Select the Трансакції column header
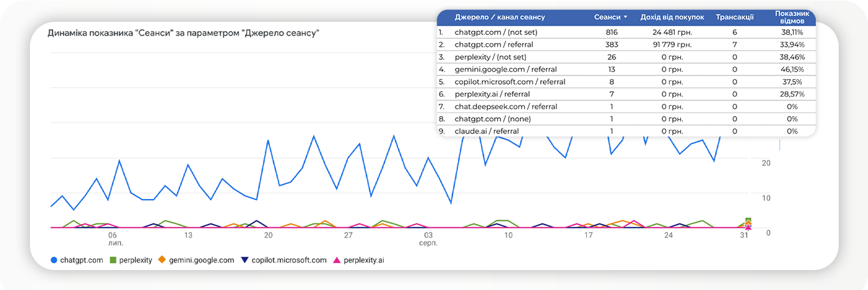This screenshot has height=290, width=868. (735, 17)
